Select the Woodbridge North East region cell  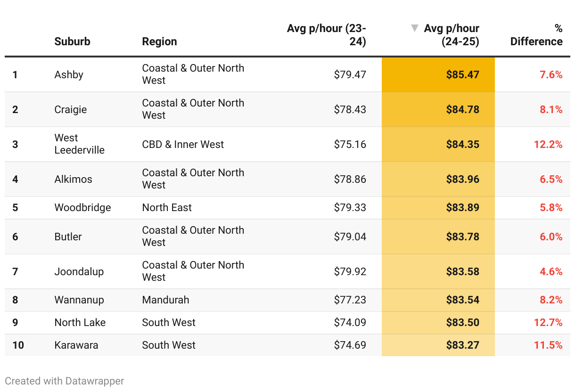coord(167,207)
